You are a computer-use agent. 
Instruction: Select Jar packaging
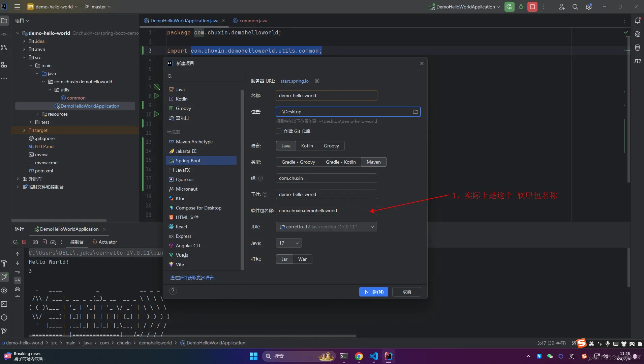tap(284, 259)
